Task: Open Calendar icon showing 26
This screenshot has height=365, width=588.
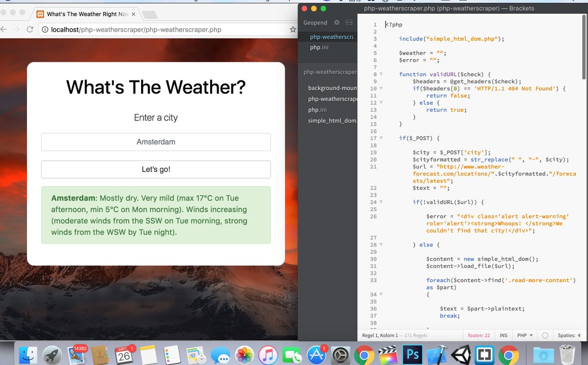Action: [124, 355]
